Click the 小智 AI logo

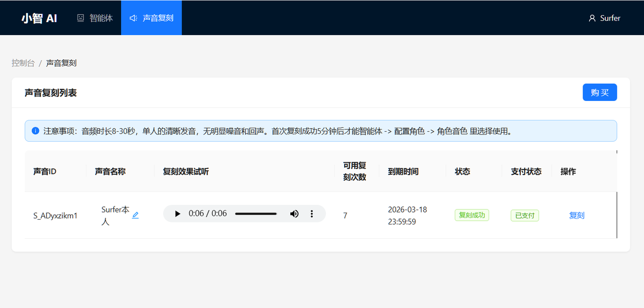pyautogui.click(x=39, y=18)
